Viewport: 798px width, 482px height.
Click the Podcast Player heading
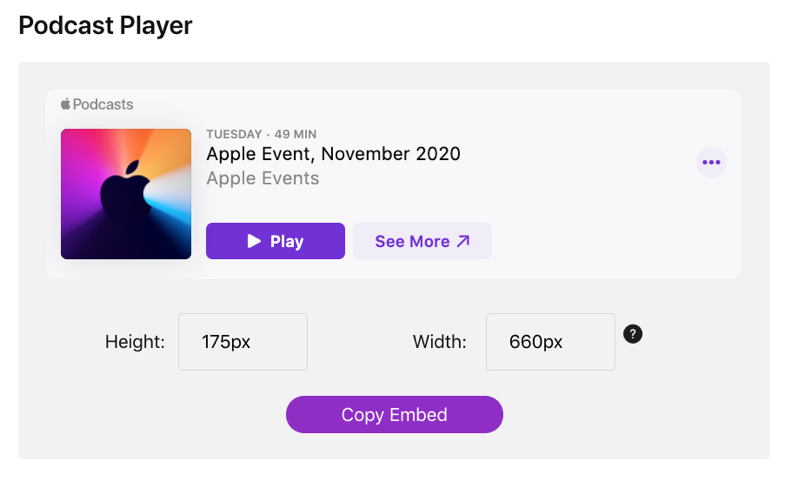click(x=105, y=26)
